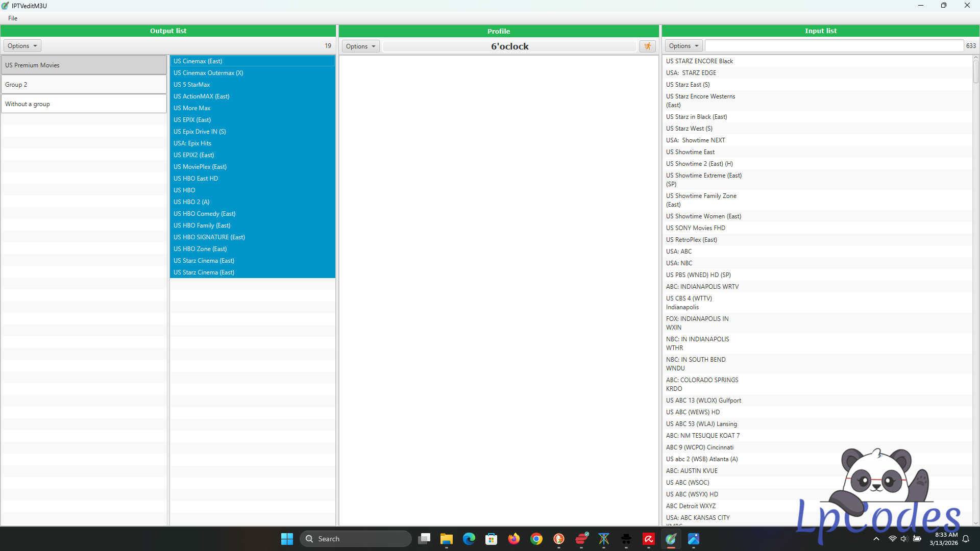
Task: Open the File menu
Action: 13,18
